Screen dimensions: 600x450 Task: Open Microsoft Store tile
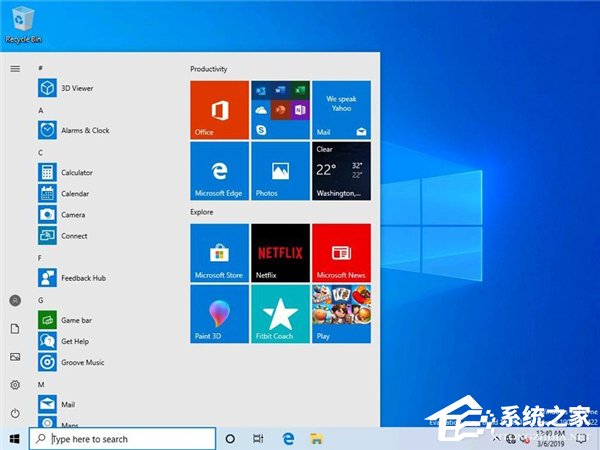[x=219, y=252]
